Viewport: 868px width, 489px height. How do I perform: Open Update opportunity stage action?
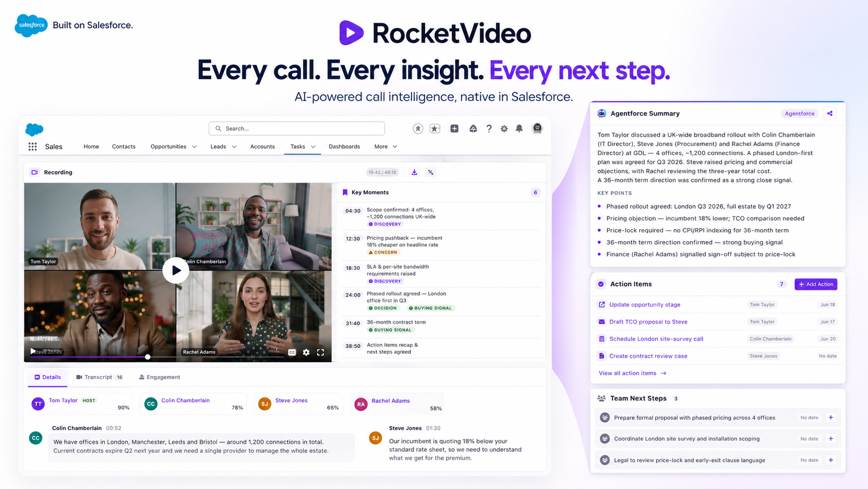(x=645, y=305)
